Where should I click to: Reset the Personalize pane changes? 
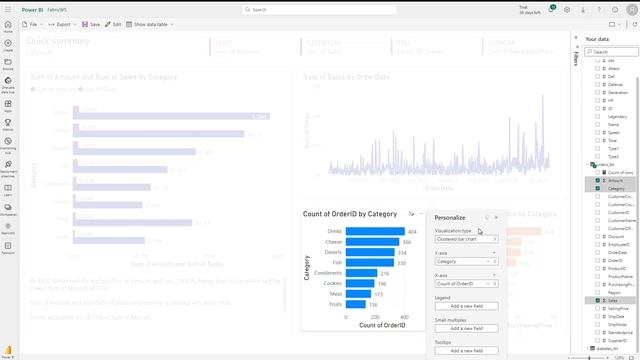pyautogui.click(x=487, y=218)
